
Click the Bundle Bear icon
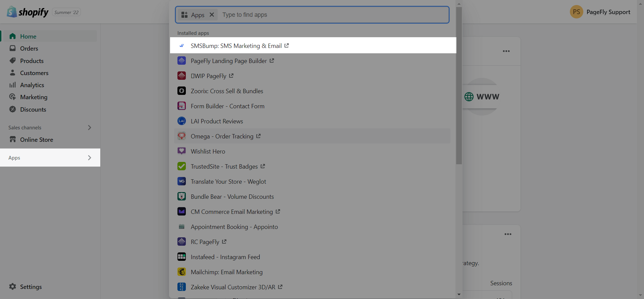click(181, 196)
